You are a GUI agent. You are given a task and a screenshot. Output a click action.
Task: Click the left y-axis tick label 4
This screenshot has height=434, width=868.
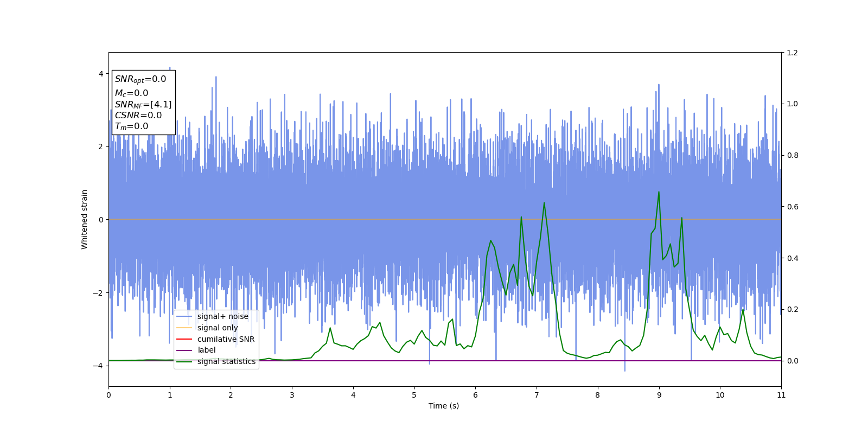[101, 74]
